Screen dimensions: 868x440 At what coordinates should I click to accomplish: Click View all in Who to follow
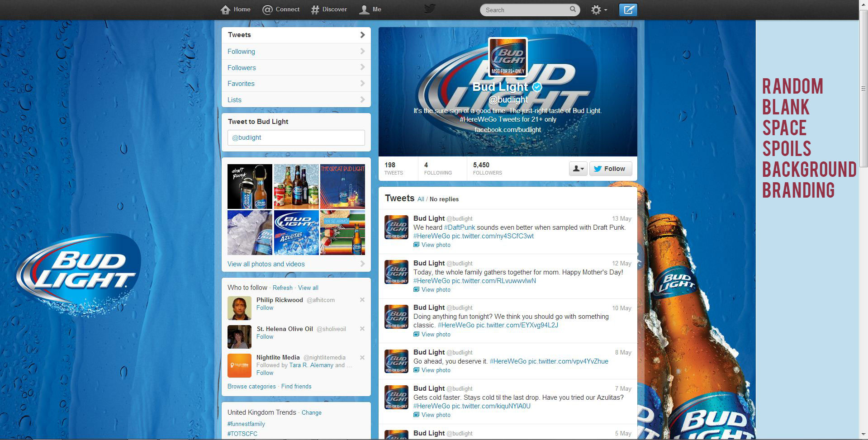point(308,288)
